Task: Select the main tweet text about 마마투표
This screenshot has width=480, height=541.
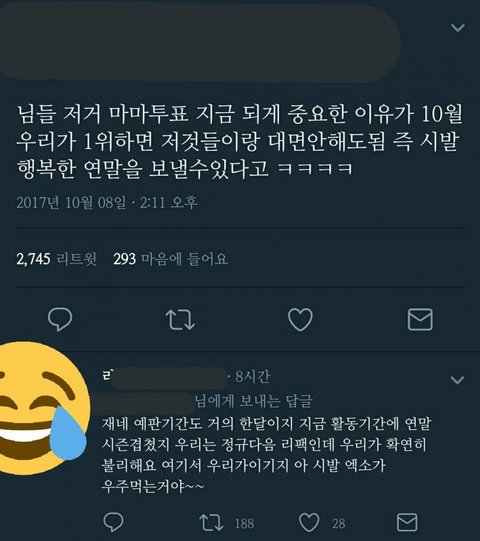Action: point(240,141)
